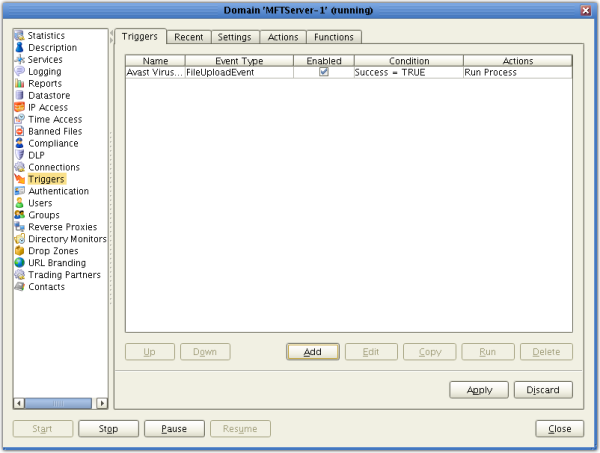Apply the trigger changes
The image size is (600, 453).
tap(479, 390)
